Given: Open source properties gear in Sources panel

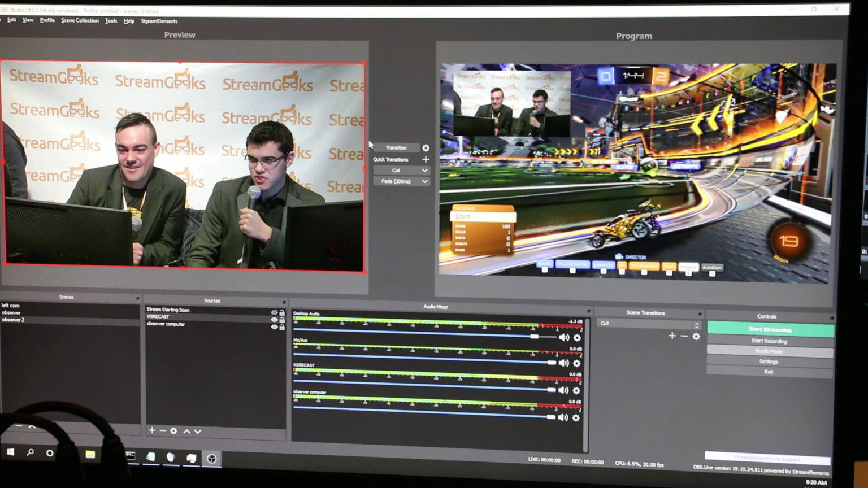Looking at the screenshot, I should 173,431.
